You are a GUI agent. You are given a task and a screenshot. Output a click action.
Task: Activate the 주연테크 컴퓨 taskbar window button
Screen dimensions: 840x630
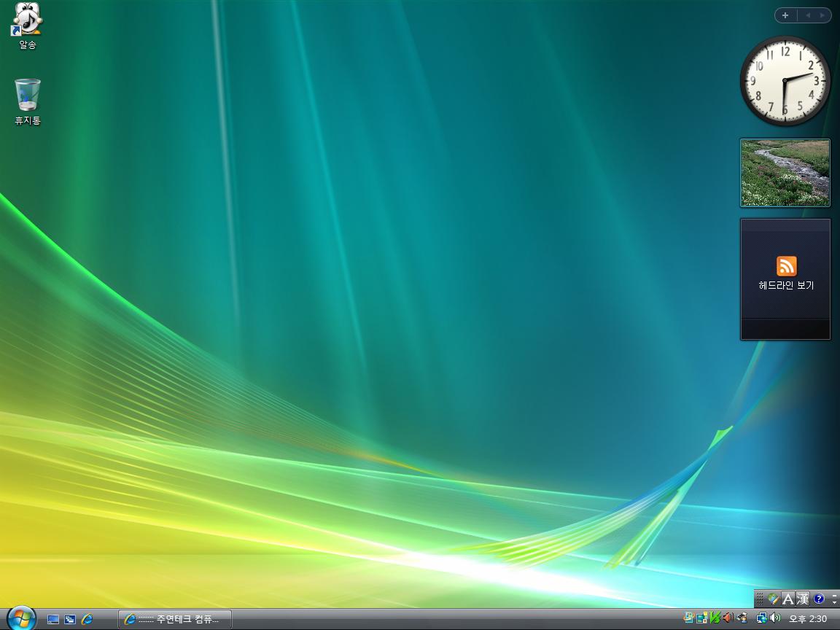175,619
